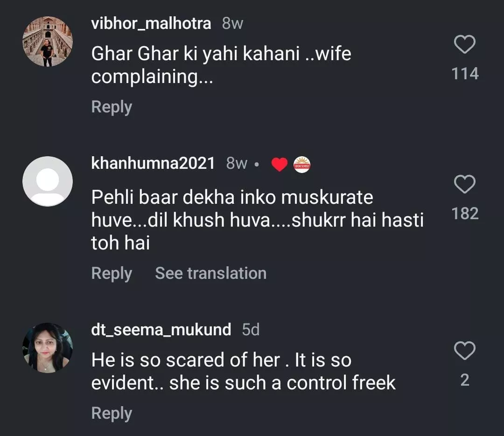Reply to khanhumna2021's comment

(112, 273)
